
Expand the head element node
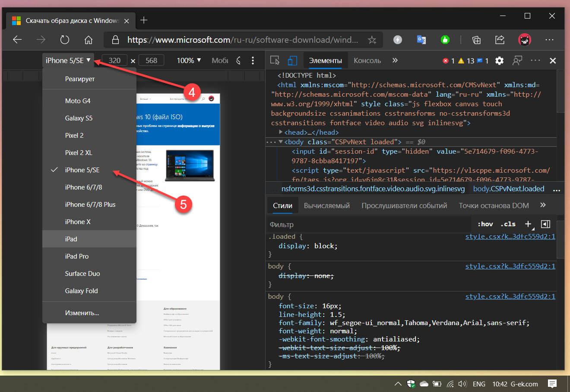pos(281,132)
